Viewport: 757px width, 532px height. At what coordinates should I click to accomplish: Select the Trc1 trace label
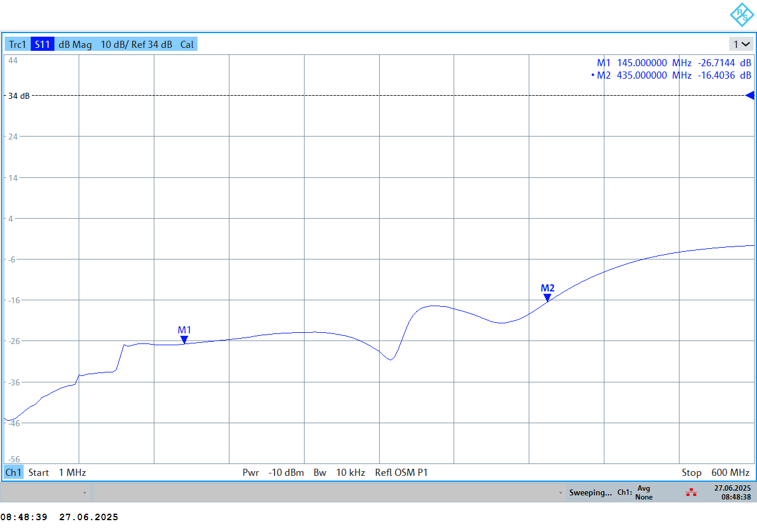[17, 44]
